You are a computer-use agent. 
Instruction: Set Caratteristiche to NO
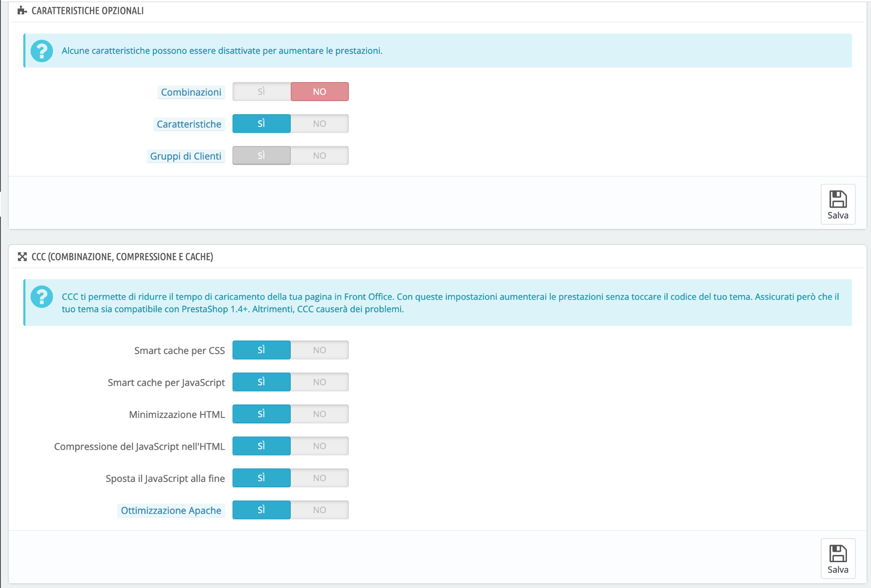click(319, 124)
